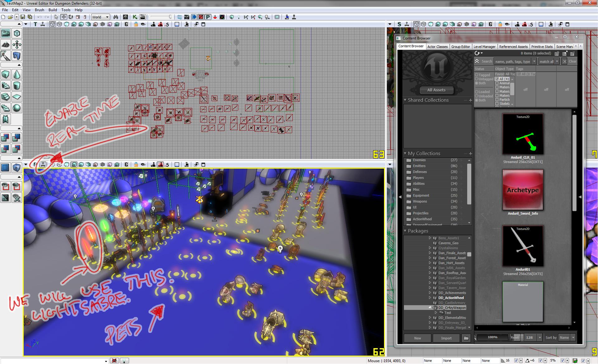Choose the Mesh Paint mode icon

point(6,56)
